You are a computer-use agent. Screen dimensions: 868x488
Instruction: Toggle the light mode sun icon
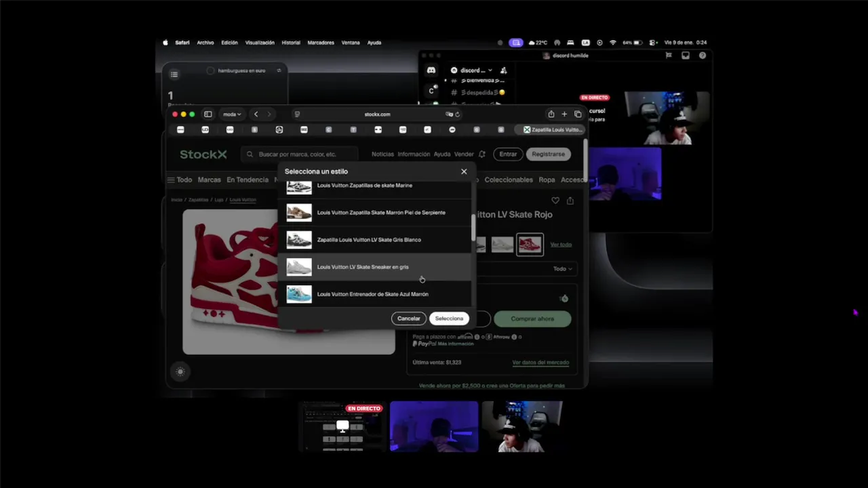click(180, 371)
